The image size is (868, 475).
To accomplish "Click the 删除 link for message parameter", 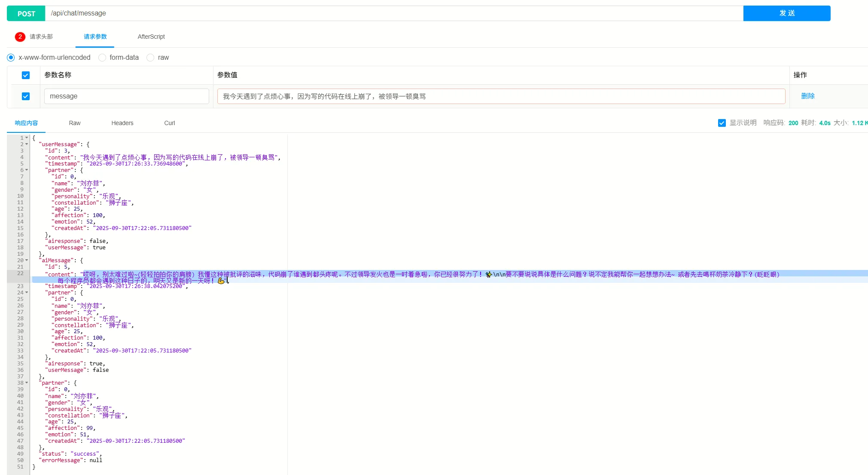I will pyautogui.click(x=807, y=96).
